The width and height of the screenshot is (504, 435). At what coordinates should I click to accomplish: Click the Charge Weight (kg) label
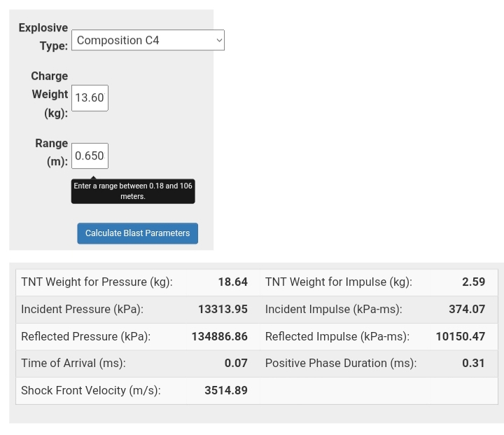(x=50, y=94)
